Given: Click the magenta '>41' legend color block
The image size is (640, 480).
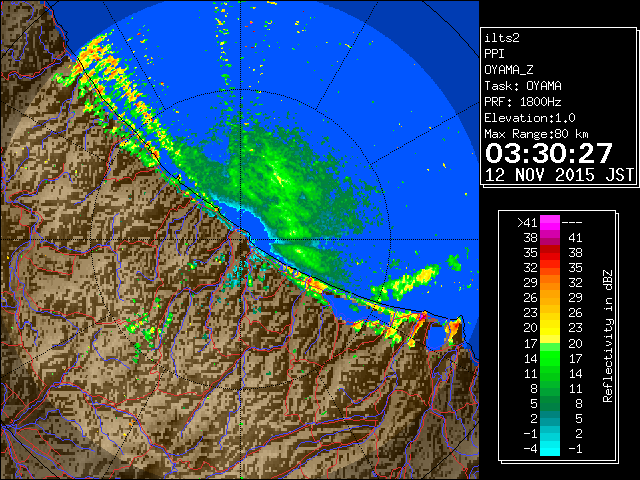Looking at the screenshot, I should pyautogui.click(x=550, y=223).
